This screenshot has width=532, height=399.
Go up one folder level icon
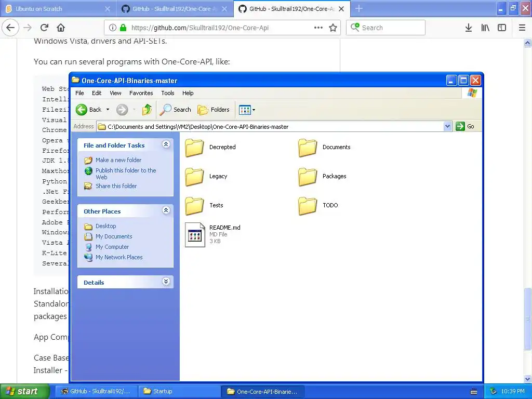point(147,110)
